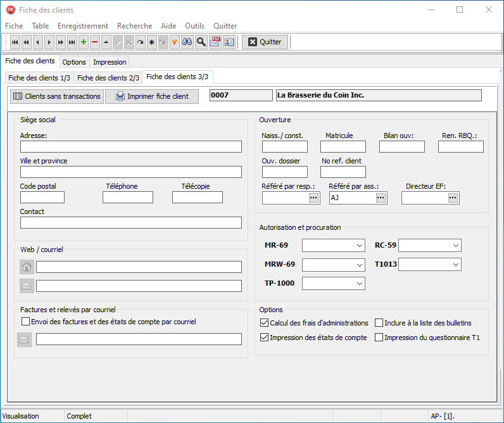Image resolution: width=504 pixels, height=423 pixels.
Task: Go to the previous record arrow
Action: click(x=38, y=42)
